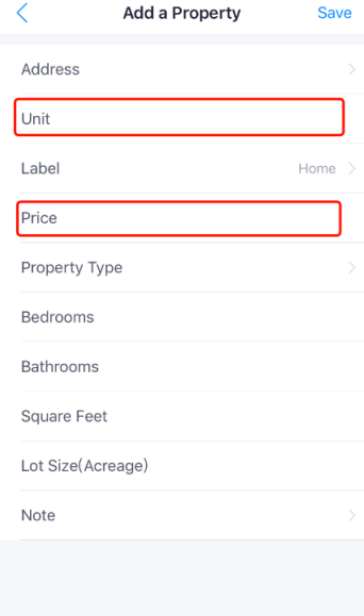Tap the Lot Size(Acreage) field
Viewport: 364px width, 616px height.
[182, 466]
